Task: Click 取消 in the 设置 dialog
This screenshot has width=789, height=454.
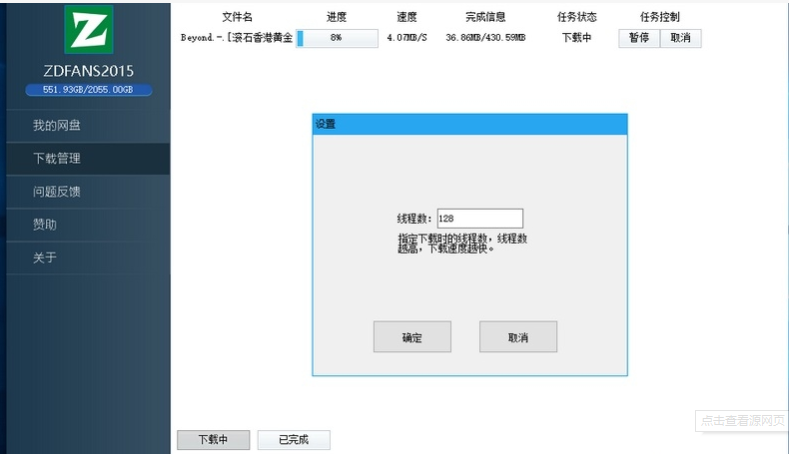Action: (518, 337)
